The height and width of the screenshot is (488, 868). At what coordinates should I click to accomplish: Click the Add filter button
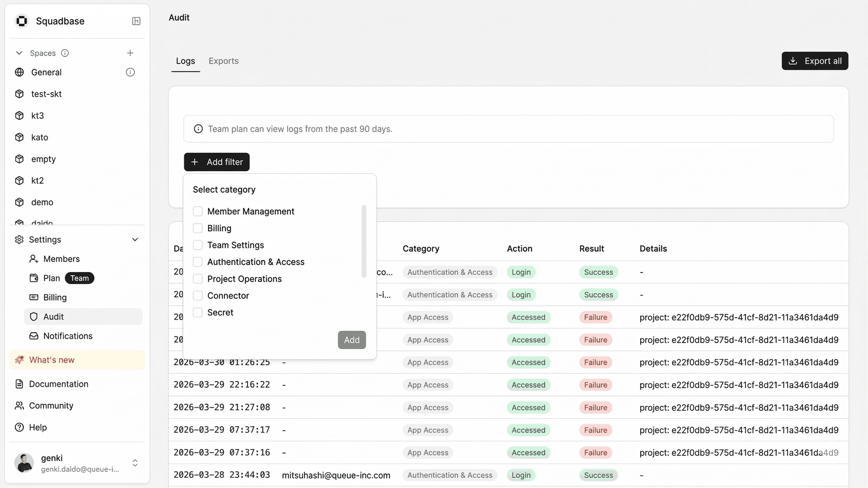(x=217, y=162)
